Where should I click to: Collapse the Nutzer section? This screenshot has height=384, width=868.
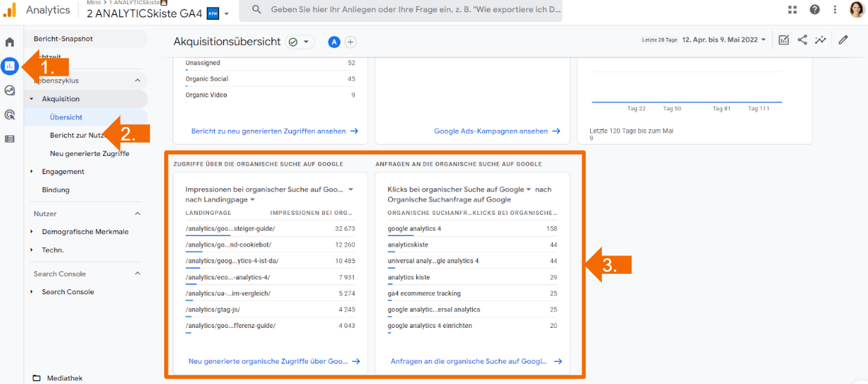click(138, 213)
